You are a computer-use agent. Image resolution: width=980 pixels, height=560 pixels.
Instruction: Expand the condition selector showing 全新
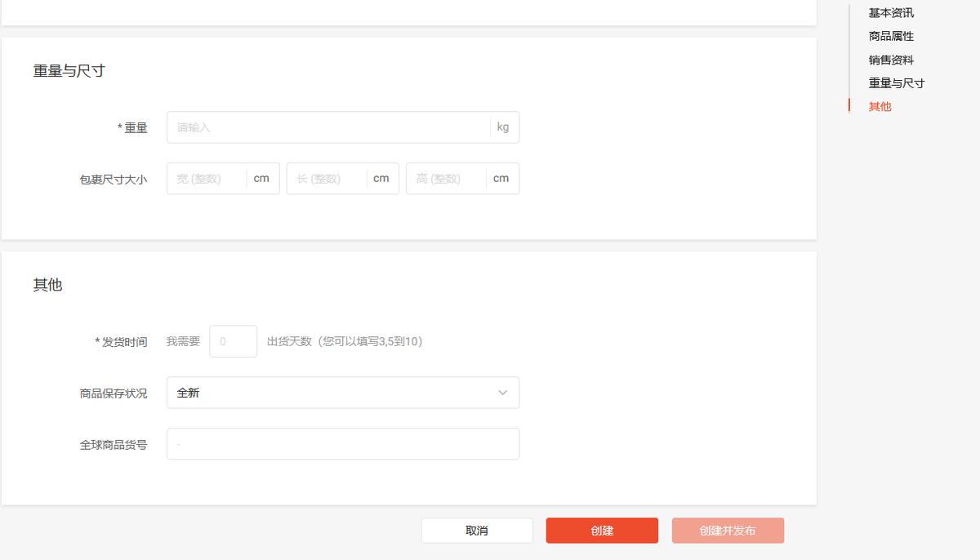click(342, 393)
